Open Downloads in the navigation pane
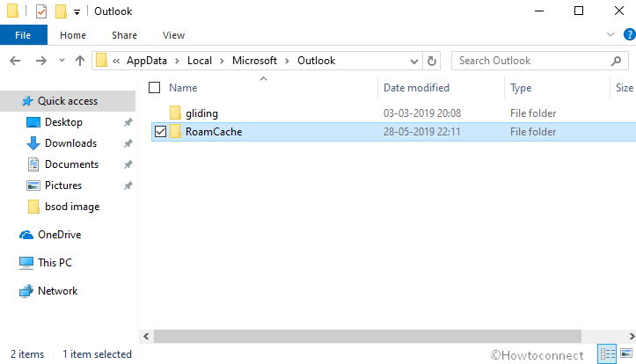 [x=70, y=143]
